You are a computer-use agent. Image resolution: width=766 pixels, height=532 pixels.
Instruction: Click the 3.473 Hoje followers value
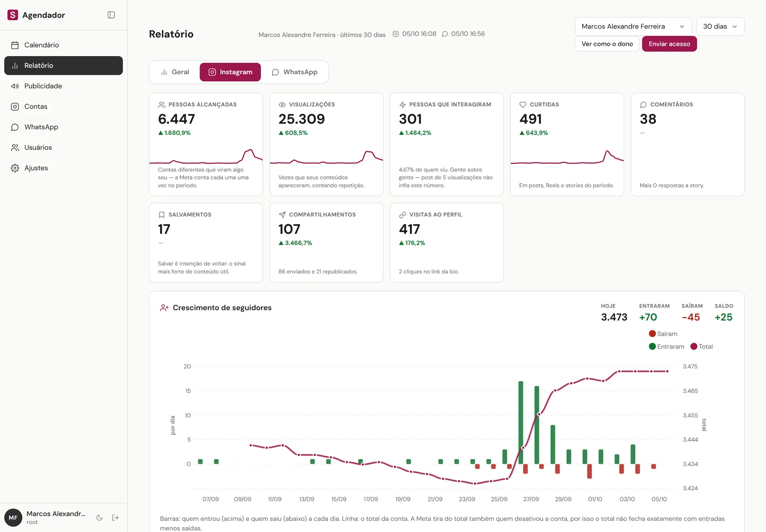[x=614, y=317]
